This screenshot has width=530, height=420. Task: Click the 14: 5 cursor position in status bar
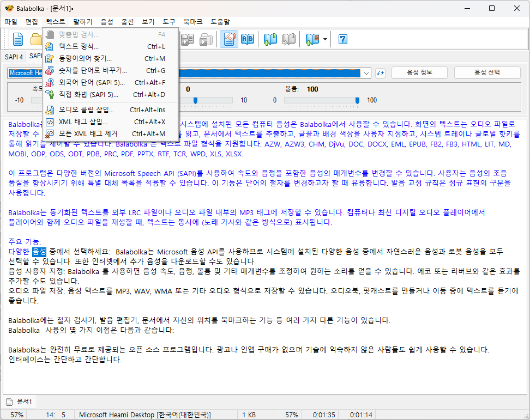click(x=56, y=415)
